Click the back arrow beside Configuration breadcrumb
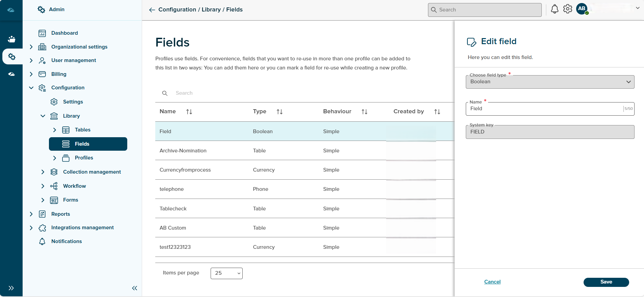Viewport: 644px width, 297px height. 152,10
